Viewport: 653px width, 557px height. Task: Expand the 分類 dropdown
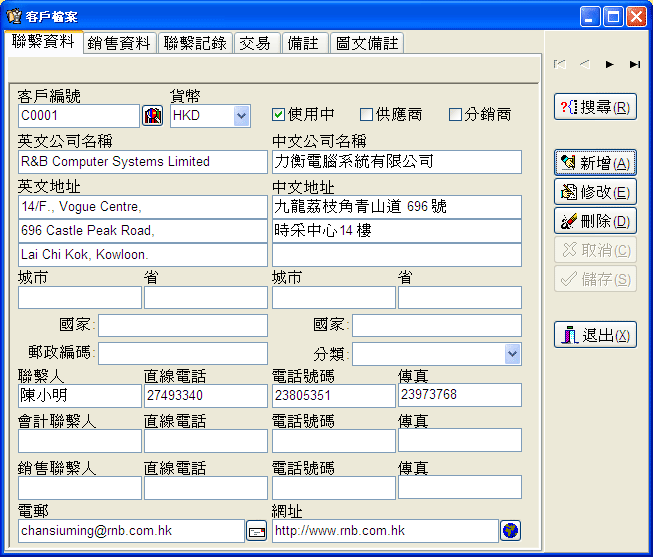[512, 354]
